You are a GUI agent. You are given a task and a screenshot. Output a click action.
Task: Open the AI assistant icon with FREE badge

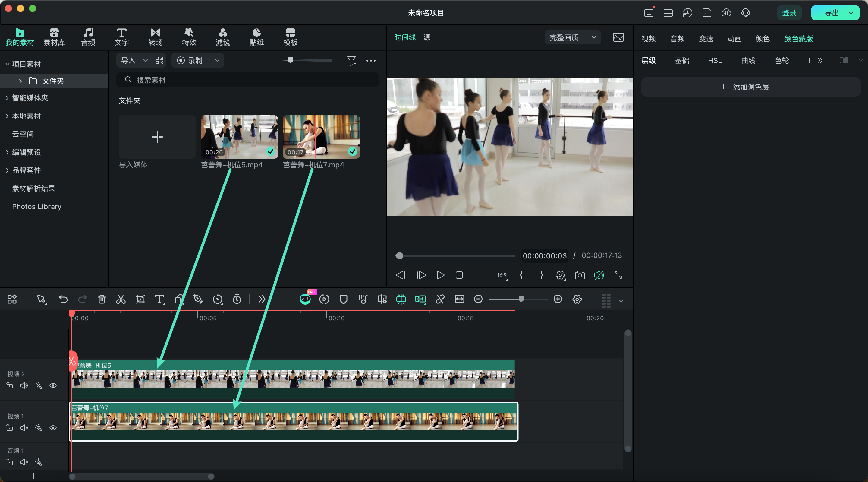305,299
